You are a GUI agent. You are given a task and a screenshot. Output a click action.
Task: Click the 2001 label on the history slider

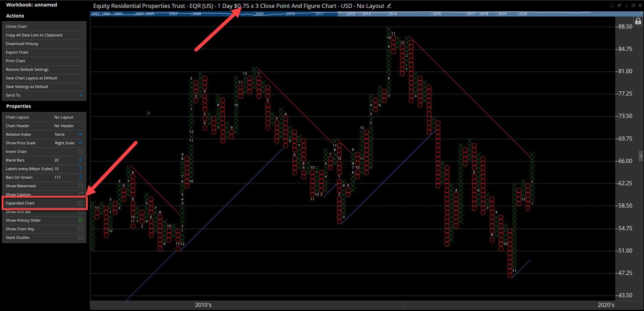coord(119,14)
